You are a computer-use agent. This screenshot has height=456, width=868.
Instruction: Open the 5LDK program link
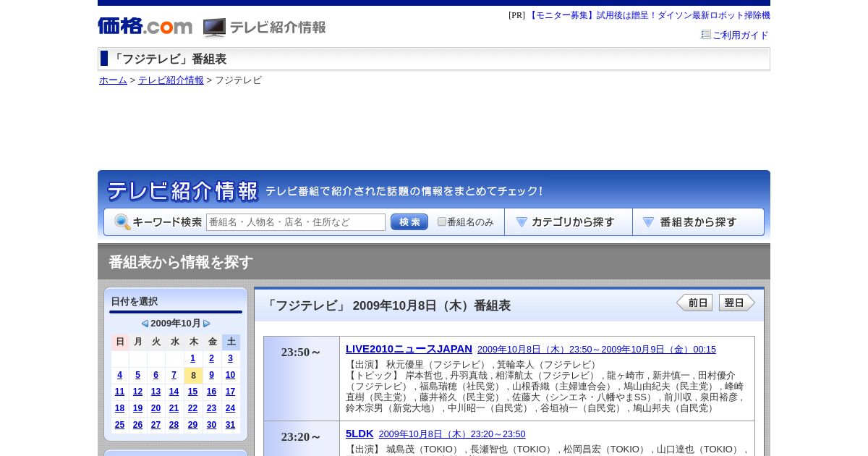point(359,434)
